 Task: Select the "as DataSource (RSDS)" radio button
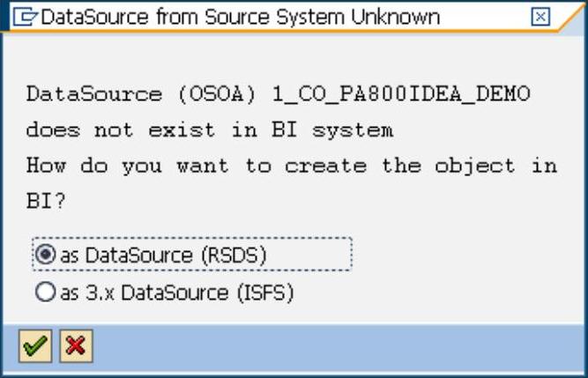(x=48, y=255)
